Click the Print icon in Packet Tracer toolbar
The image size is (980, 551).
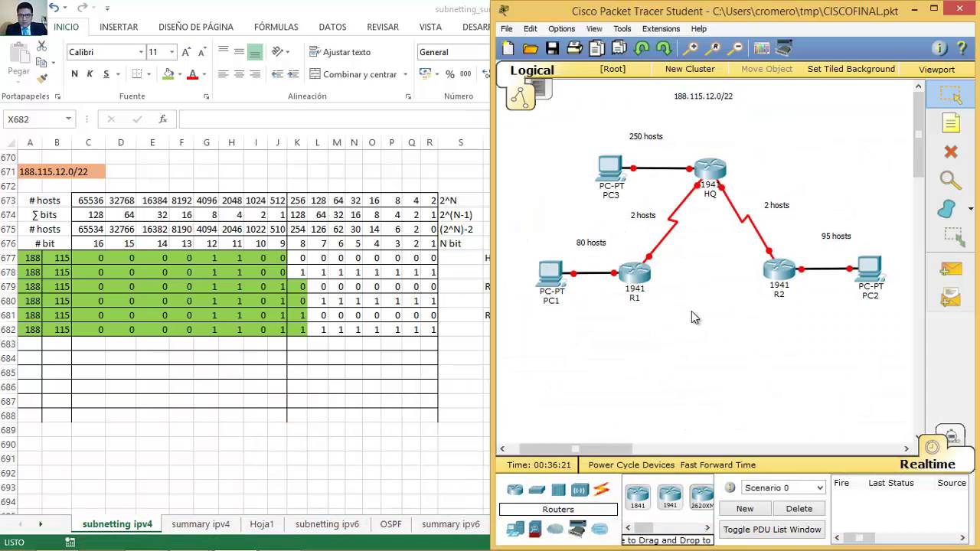[574, 48]
